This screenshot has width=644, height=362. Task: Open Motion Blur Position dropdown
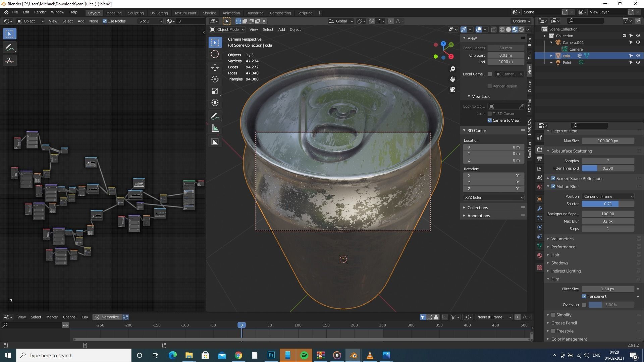coord(608,196)
